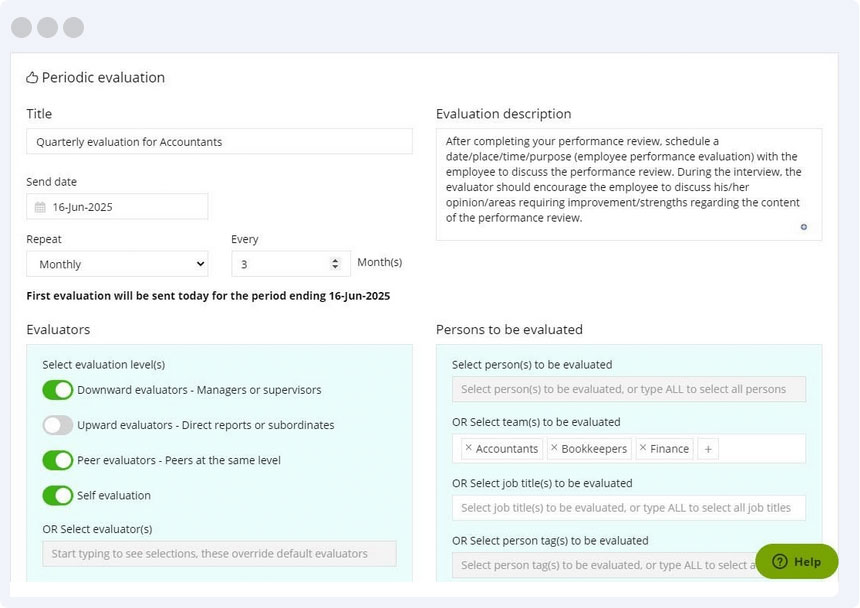Edit the Quarterly evaluation for Accountants title
Screen dimensions: 860x608
220,141
